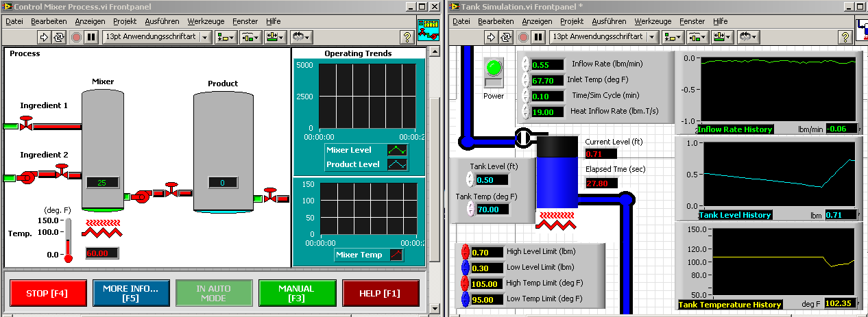Click the Tank Level (ft) stepper arrows

[470, 179]
